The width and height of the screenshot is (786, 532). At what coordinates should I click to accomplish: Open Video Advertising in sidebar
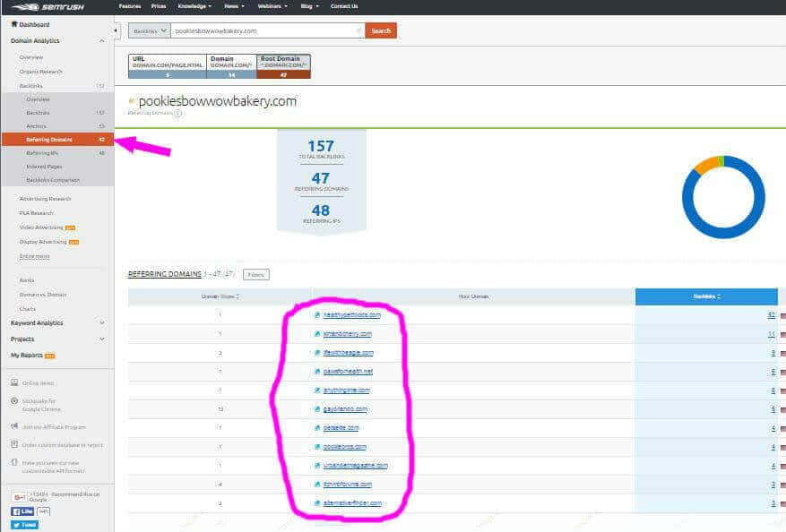tap(41, 227)
